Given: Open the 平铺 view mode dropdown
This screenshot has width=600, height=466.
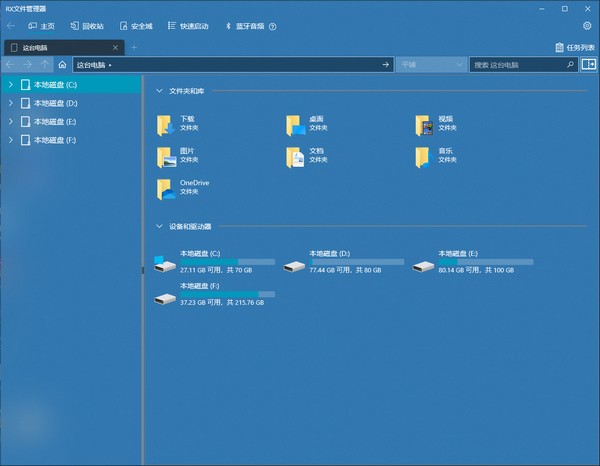Looking at the screenshot, I should pos(431,65).
